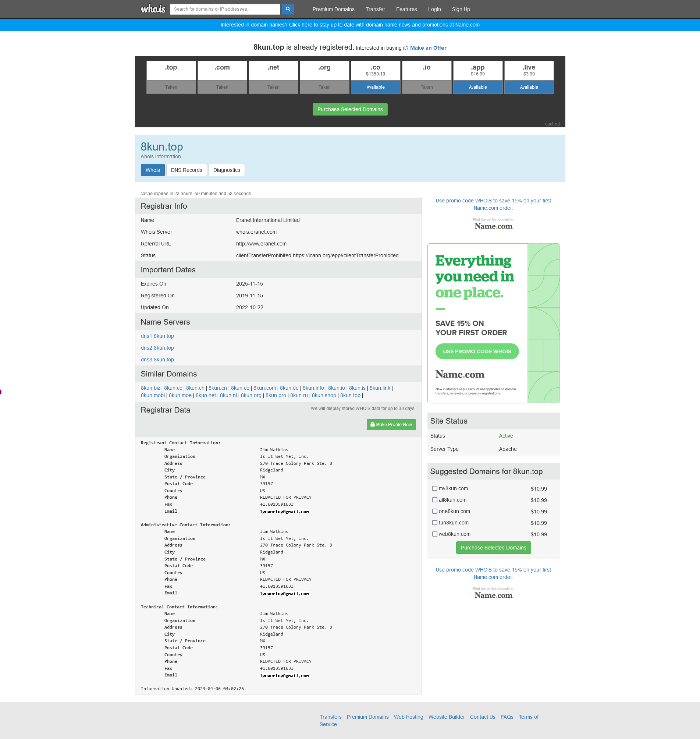Image resolution: width=700 pixels, height=739 pixels.
Task: Check the web8kun.com checkbox
Action: pos(434,534)
